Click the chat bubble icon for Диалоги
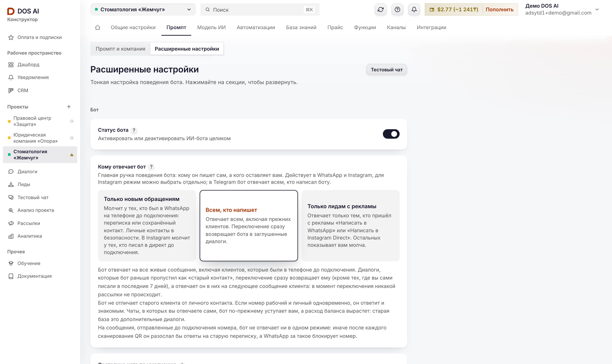Screen dimensions: 612x364 (x=11, y=171)
